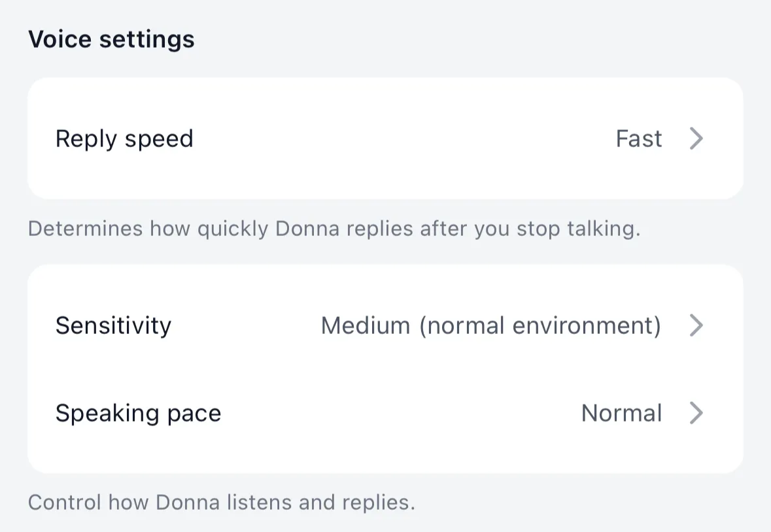Click the chevron next to Medium sensitivity

(696, 325)
